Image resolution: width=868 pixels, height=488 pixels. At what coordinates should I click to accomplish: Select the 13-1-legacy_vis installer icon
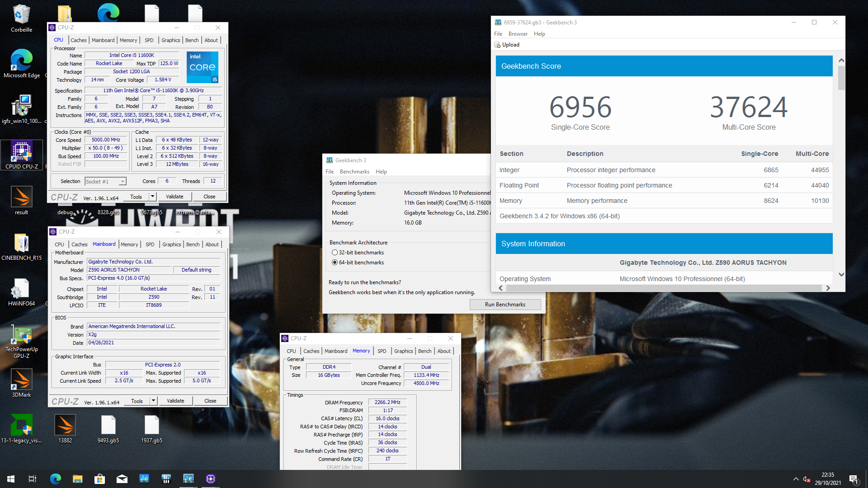(x=21, y=428)
